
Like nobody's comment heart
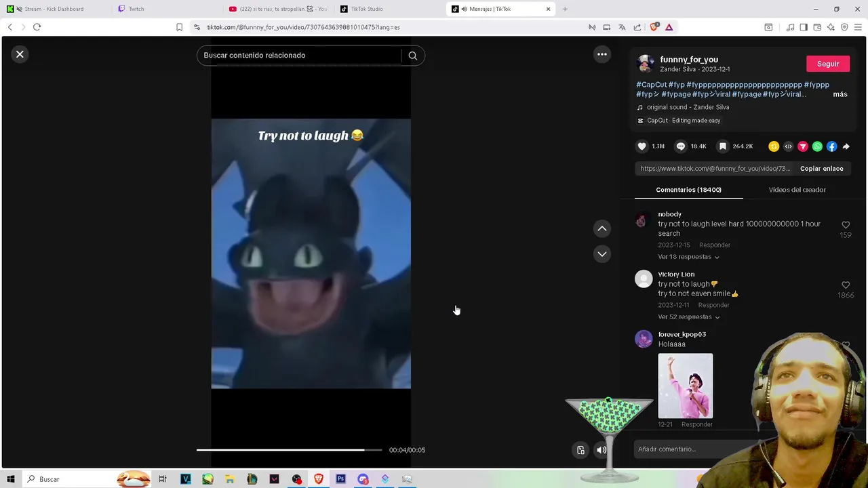click(x=846, y=225)
